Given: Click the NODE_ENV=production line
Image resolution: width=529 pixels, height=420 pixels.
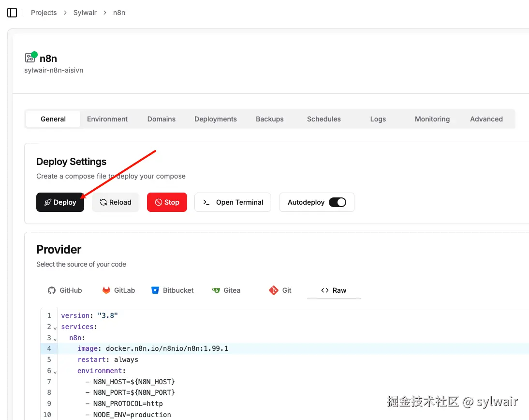Looking at the screenshot, I should pyautogui.click(x=128, y=415).
